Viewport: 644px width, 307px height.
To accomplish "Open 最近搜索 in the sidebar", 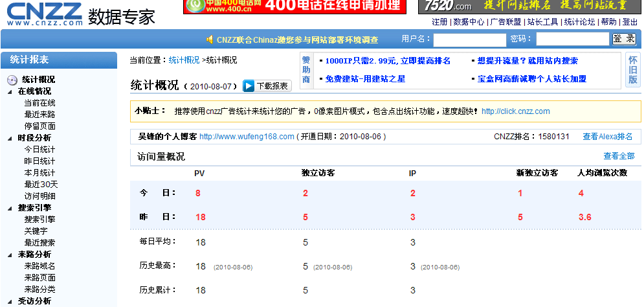I will tap(39, 243).
